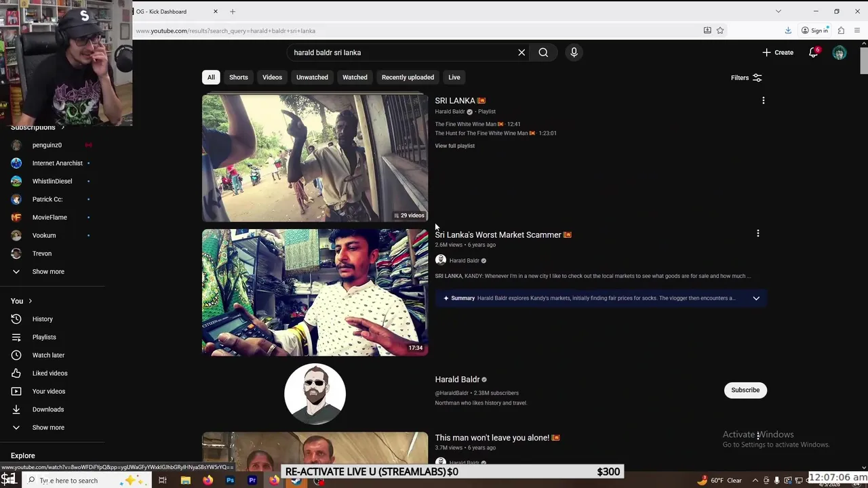Select the Live filter chip
Image resolution: width=868 pixels, height=488 pixels.
point(454,77)
